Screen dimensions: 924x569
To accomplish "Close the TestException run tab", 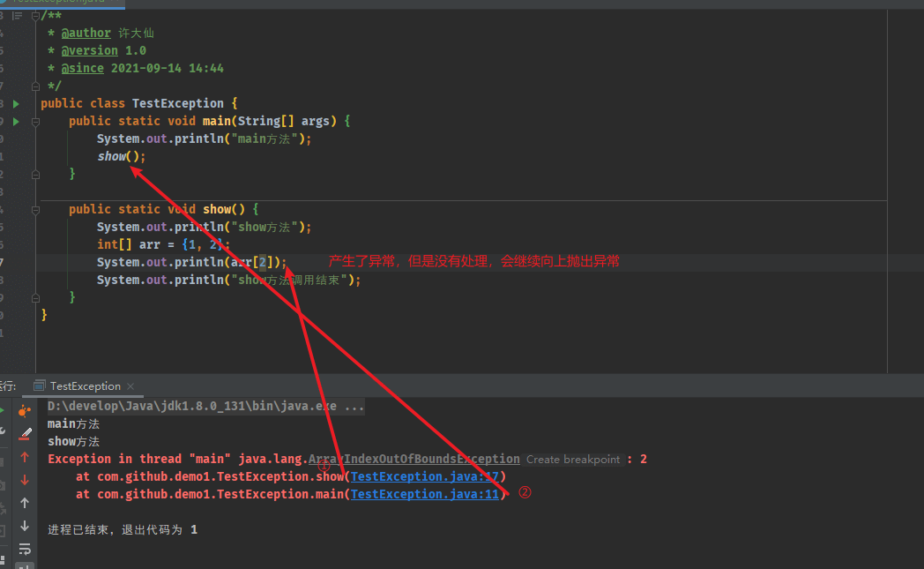I will click(x=130, y=386).
